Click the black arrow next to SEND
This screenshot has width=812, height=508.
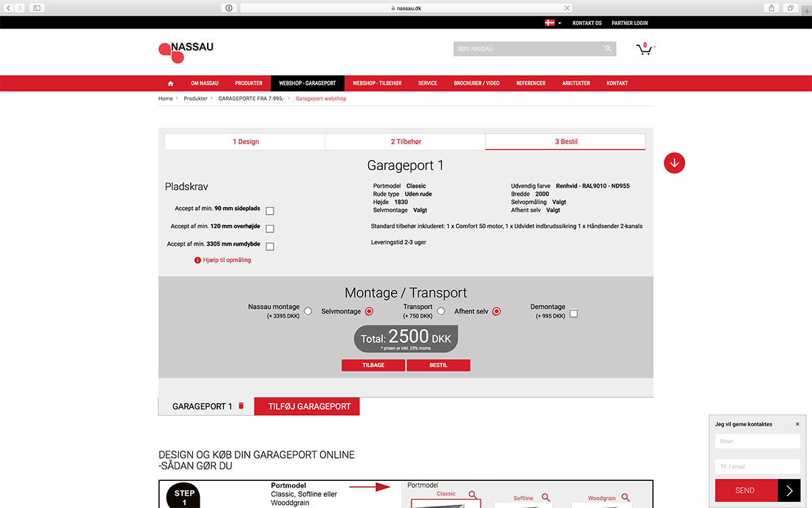tap(789, 490)
